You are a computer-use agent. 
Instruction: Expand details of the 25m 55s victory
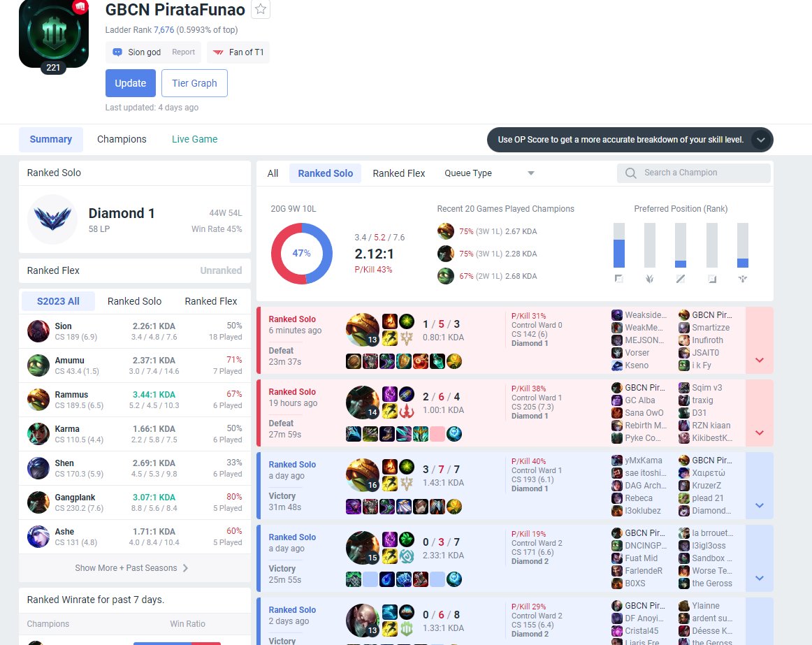(759, 558)
